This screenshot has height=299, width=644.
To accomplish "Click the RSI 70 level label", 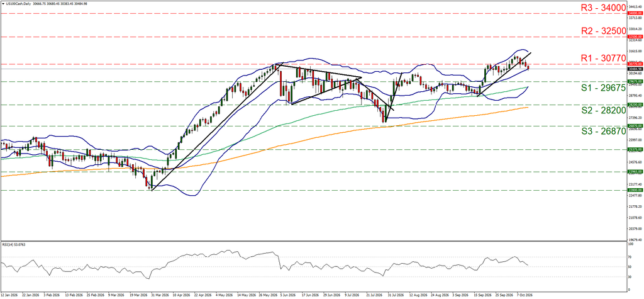I will (630, 257).
